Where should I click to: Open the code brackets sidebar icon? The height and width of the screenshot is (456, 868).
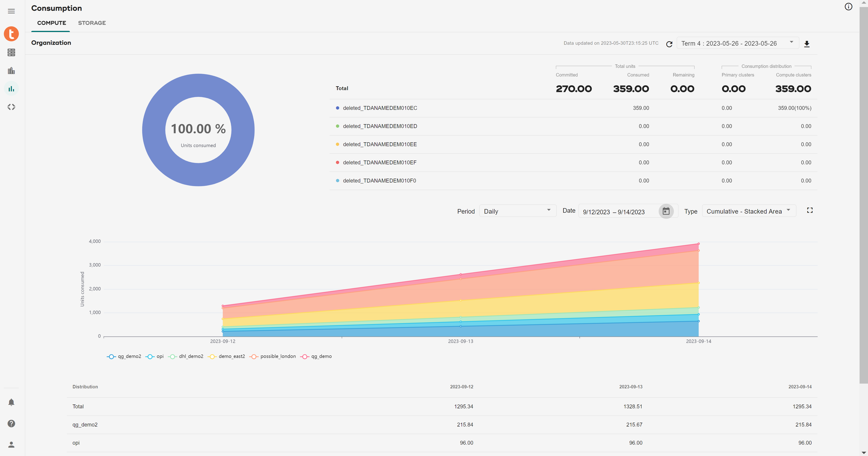(x=11, y=107)
